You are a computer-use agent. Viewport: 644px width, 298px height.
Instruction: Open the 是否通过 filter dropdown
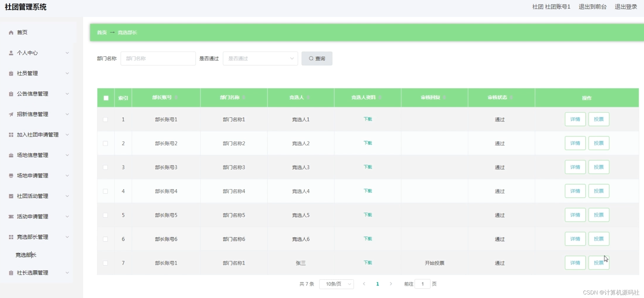pos(260,59)
